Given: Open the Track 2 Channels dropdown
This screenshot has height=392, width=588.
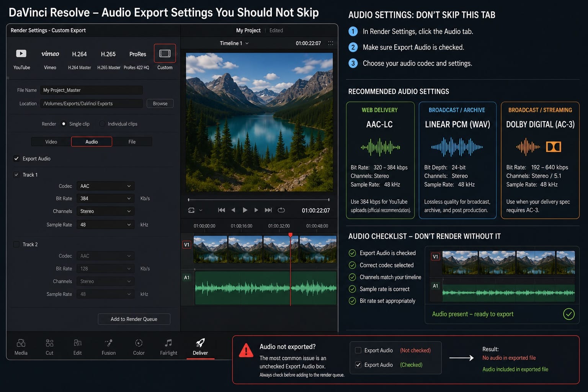Looking at the screenshot, I should (x=105, y=281).
